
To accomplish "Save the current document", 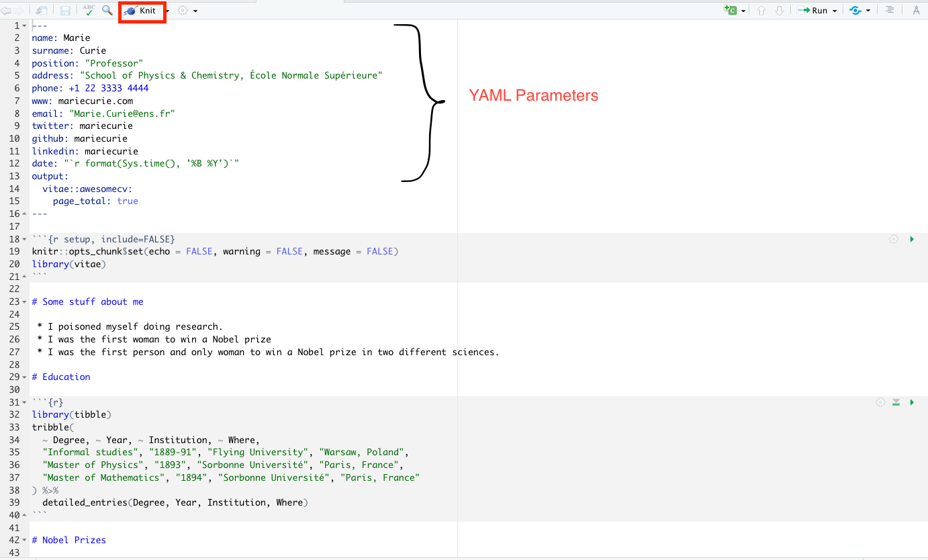I will pyautogui.click(x=65, y=11).
